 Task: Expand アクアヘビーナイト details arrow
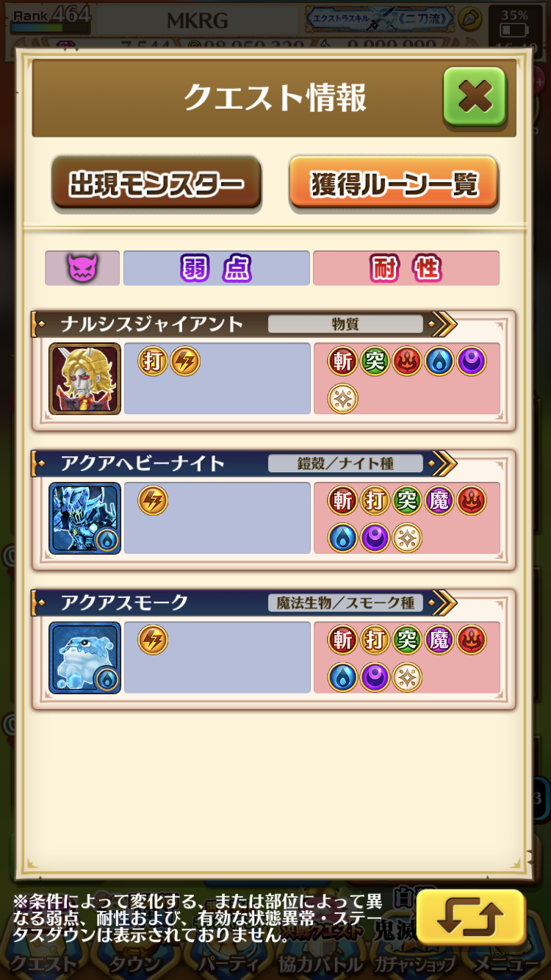[x=443, y=463]
